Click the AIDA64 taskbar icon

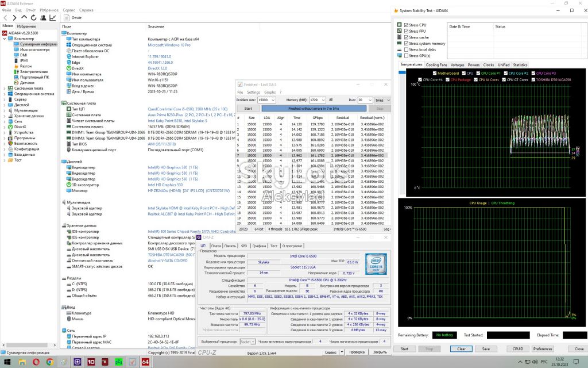tap(145, 362)
